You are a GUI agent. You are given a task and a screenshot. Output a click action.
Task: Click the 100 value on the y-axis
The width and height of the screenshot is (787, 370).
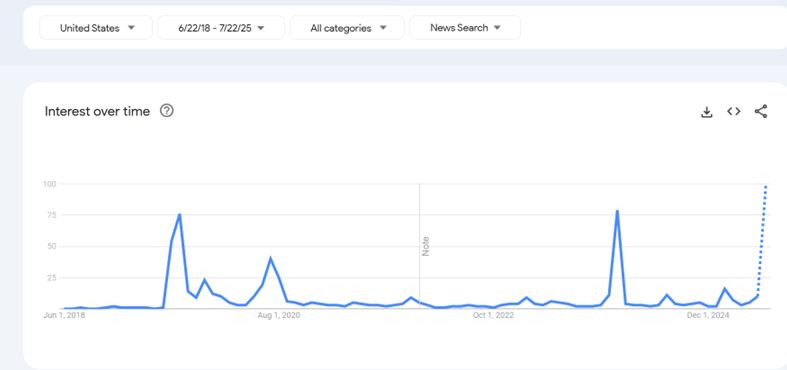pos(50,184)
